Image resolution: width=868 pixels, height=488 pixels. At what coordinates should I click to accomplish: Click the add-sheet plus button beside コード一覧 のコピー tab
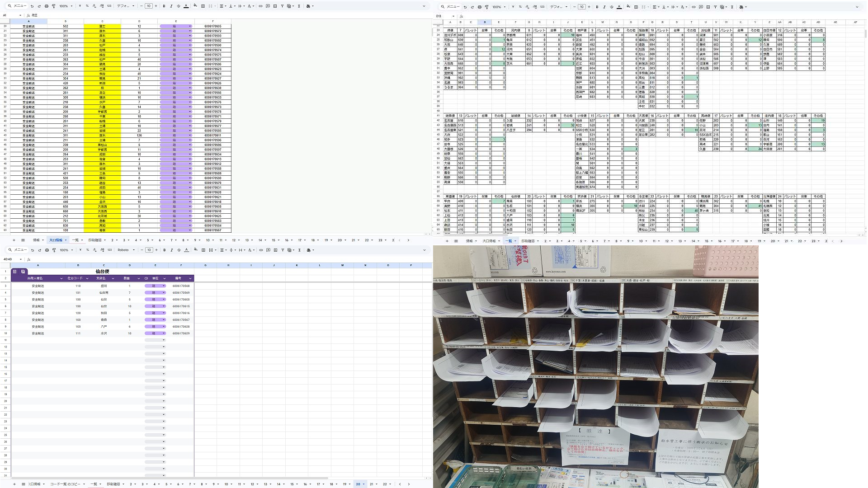coord(14,484)
